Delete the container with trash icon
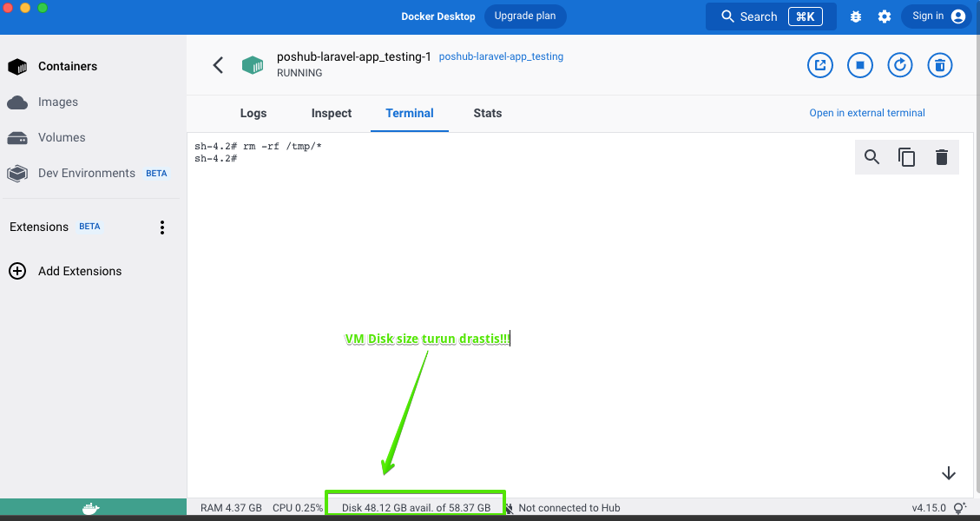 coord(940,65)
